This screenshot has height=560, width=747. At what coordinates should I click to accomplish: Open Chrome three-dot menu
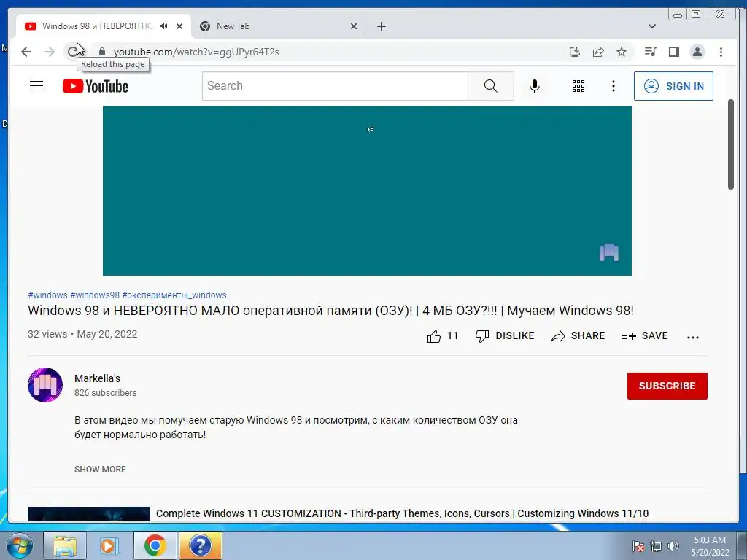pos(721,52)
